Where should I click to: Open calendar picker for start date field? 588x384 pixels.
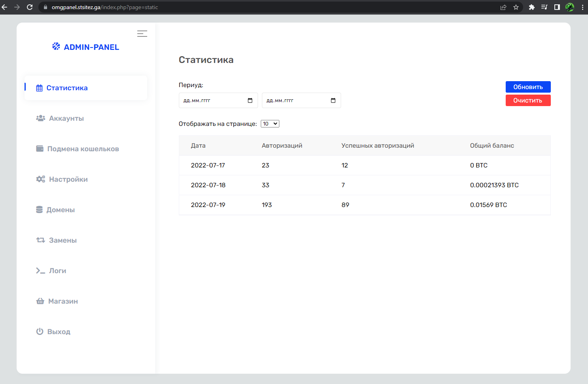point(250,101)
